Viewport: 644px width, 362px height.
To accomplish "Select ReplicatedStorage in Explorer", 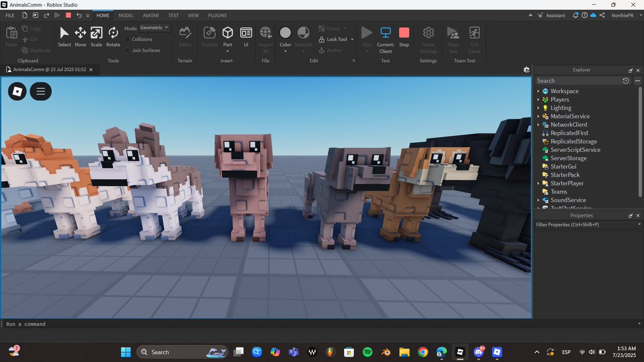I will [x=574, y=142].
